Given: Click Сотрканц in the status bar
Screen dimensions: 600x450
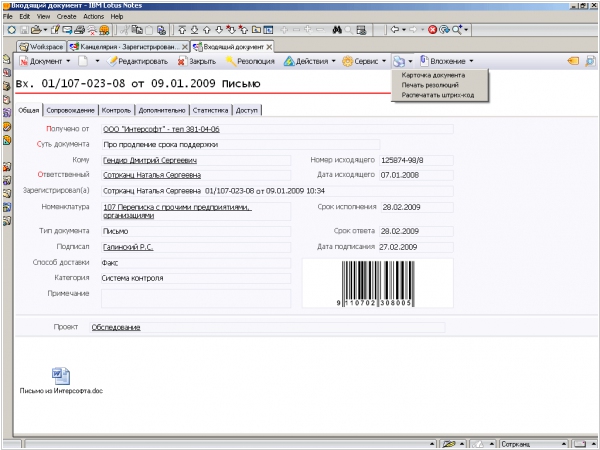Looking at the screenshot, I should (515, 444).
